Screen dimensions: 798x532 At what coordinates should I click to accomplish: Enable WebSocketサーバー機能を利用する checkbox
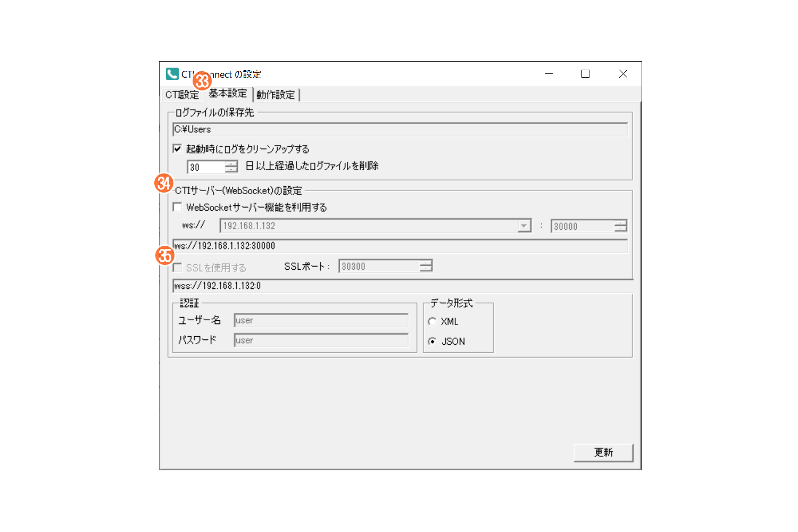pyautogui.click(x=177, y=206)
